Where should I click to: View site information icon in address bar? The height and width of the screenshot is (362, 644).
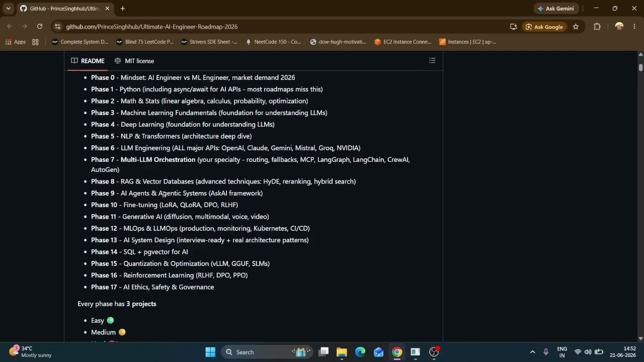point(58,27)
